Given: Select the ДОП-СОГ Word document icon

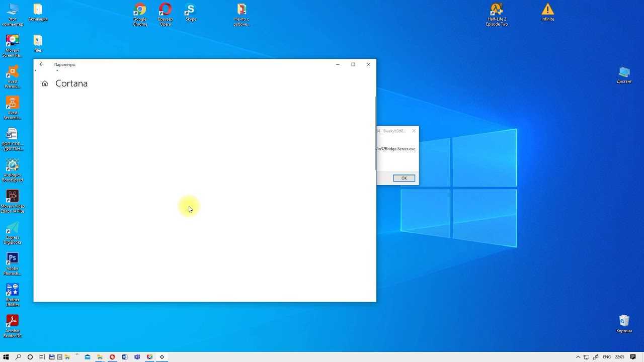Looking at the screenshot, I should tap(13, 139).
